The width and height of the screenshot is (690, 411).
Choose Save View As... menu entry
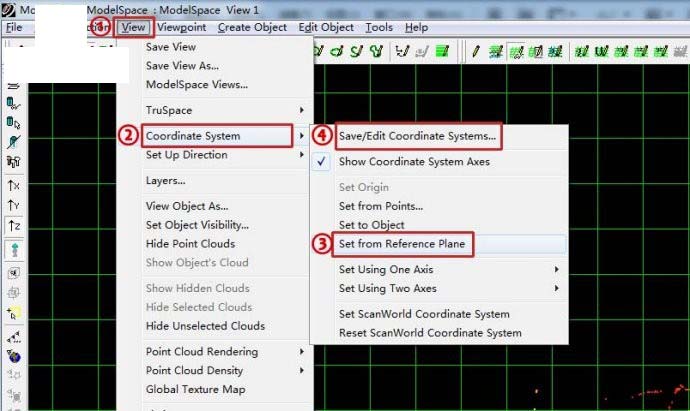(182, 66)
